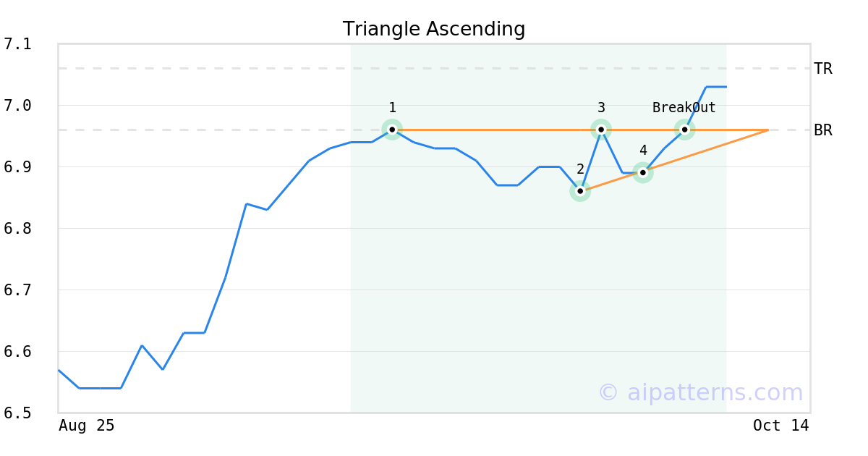Select the 6.7 y-axis tick label

[18, 290]
